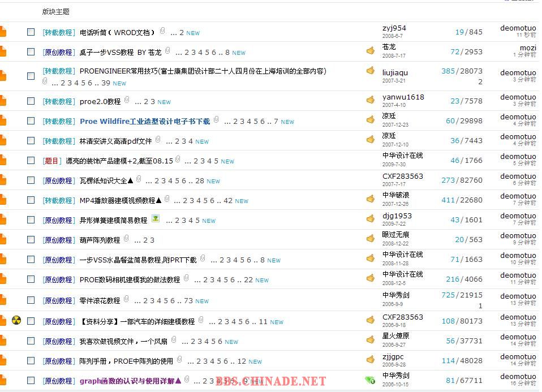This screenshot has height=392, width=542.
Task: Open thread 林清安讲义高清pdf文件
Action: tap(115, 141)
